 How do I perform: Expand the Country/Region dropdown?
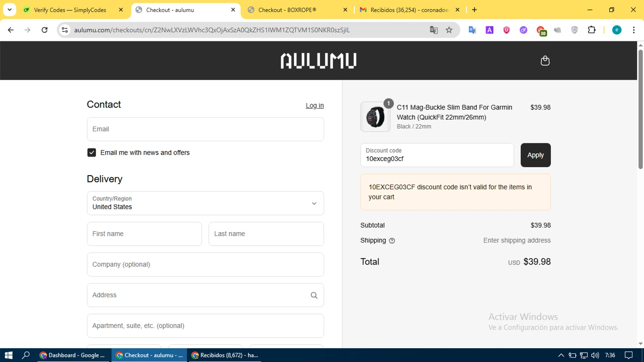pyautogui.click(x=205, y=203)
